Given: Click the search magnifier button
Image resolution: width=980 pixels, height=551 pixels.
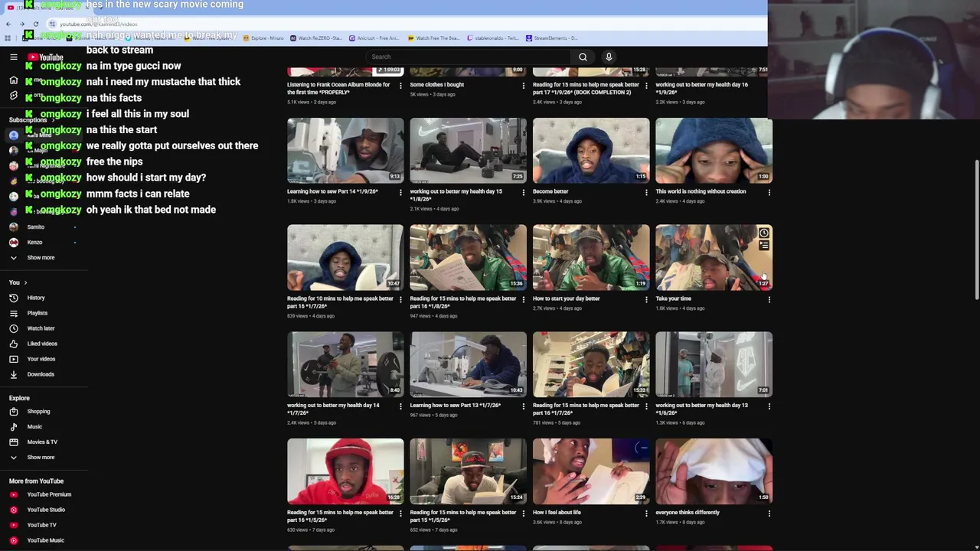Looking at the screenshot, I should click(583, 57).
